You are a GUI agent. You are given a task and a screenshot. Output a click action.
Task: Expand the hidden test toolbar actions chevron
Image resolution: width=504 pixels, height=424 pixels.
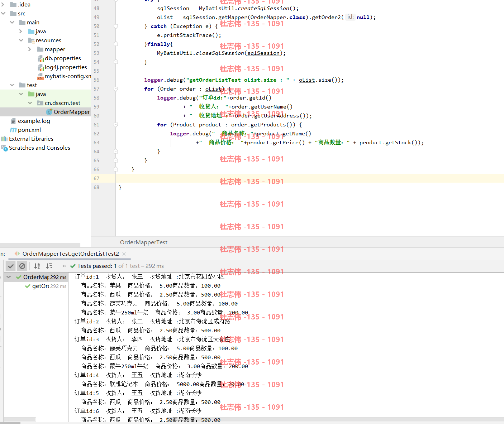coord(64,266)
